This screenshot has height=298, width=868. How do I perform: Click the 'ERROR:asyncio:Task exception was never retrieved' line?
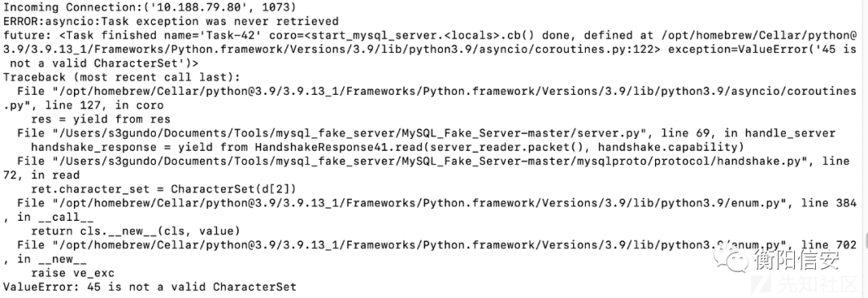(170, 22)
